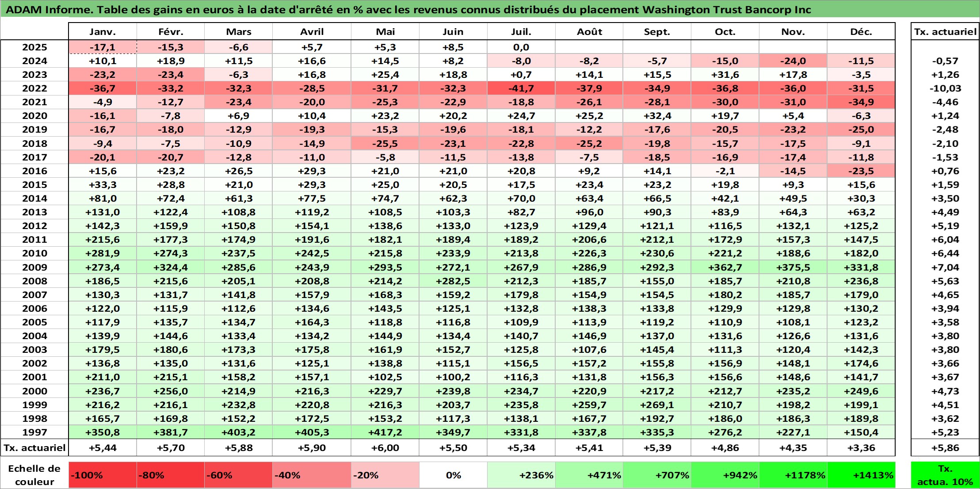Click the +405,3 cell for April 1997
This screenshot has height=489, width=980.
pyautogui.click(x=312, y=432)
